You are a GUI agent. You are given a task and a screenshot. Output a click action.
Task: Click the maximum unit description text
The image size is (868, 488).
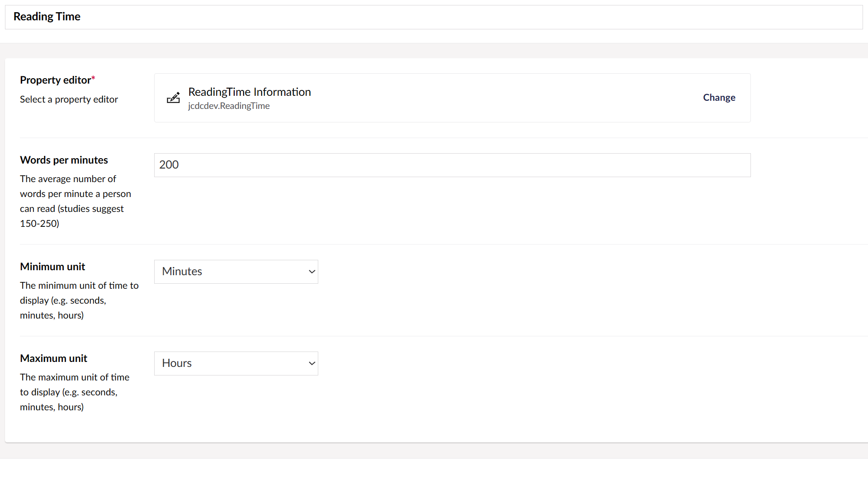coord(75,392)
